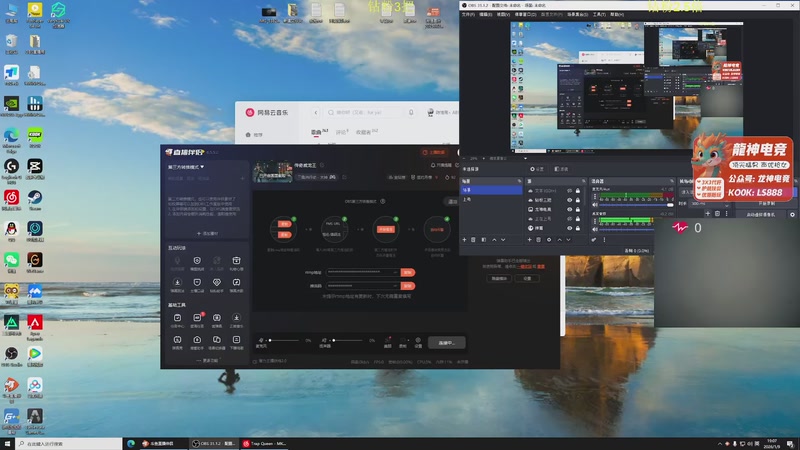This screenshot has height=450, width=800.
Task: Click microphone icon in NetEase Cloud Music search bar
Action: tap(411, 112)
